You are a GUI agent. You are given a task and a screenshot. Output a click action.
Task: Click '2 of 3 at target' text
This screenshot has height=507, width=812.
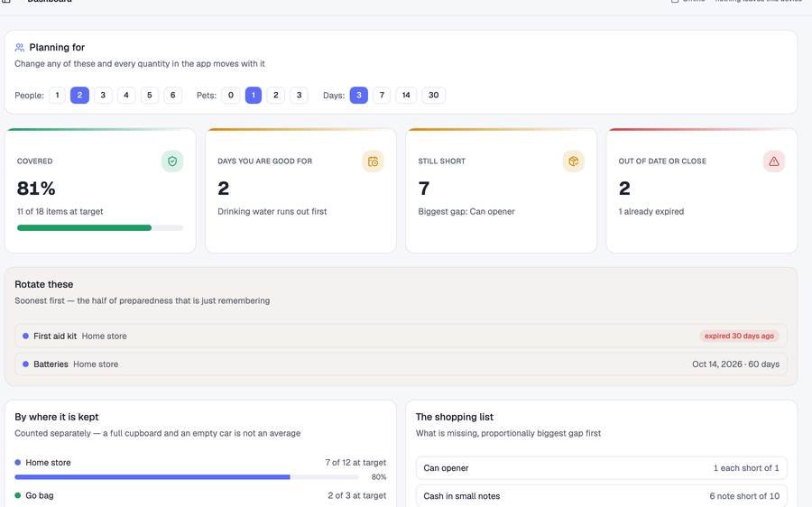point(356,495)
